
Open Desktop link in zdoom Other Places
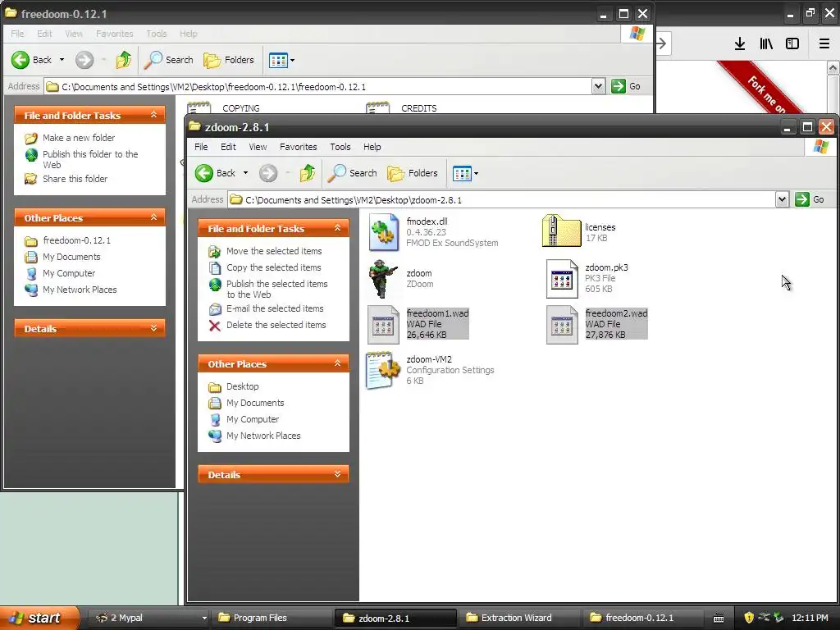click(x=242, y=386)
